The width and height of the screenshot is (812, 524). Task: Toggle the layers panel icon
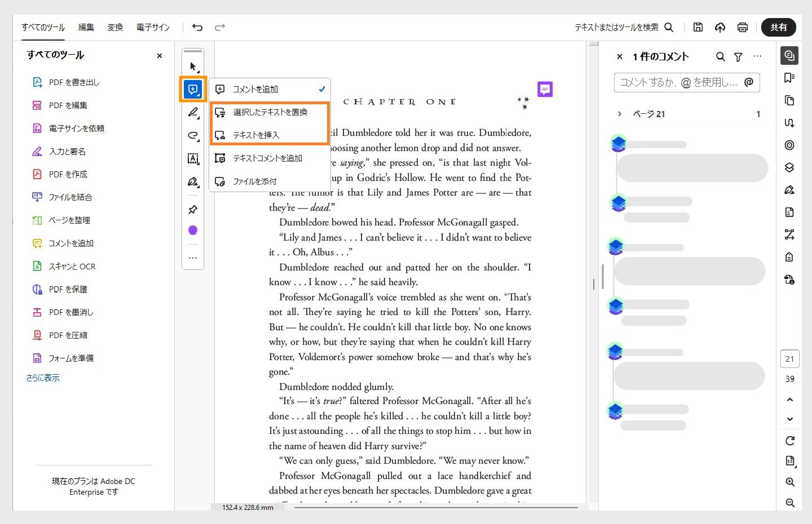pos(789,167)
